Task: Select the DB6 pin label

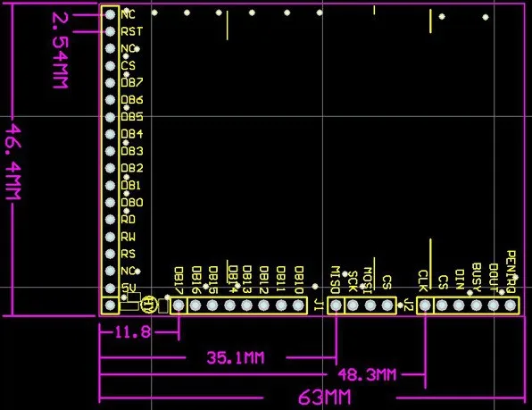Action: (131, 100)
